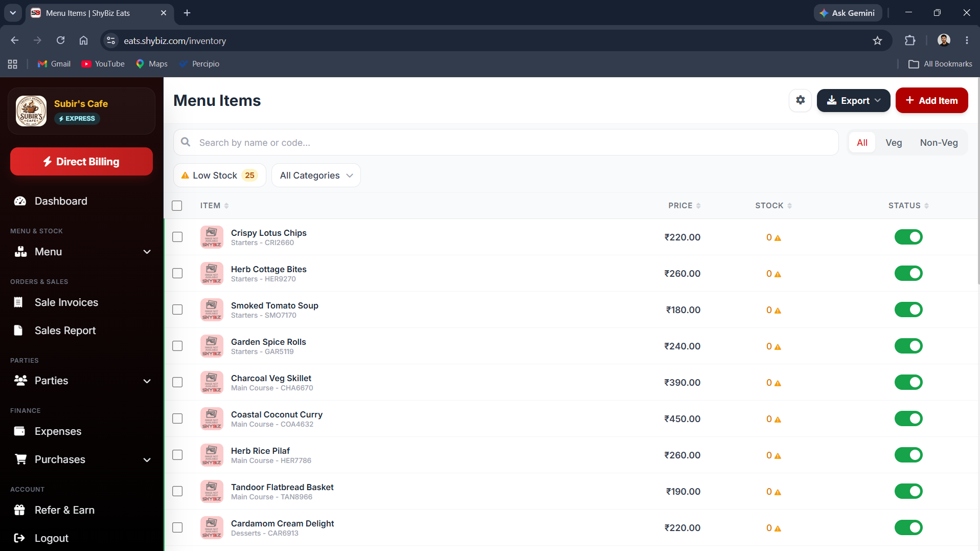Filter items by Veg
Screen dimensions: 980x551
point(894,143)
